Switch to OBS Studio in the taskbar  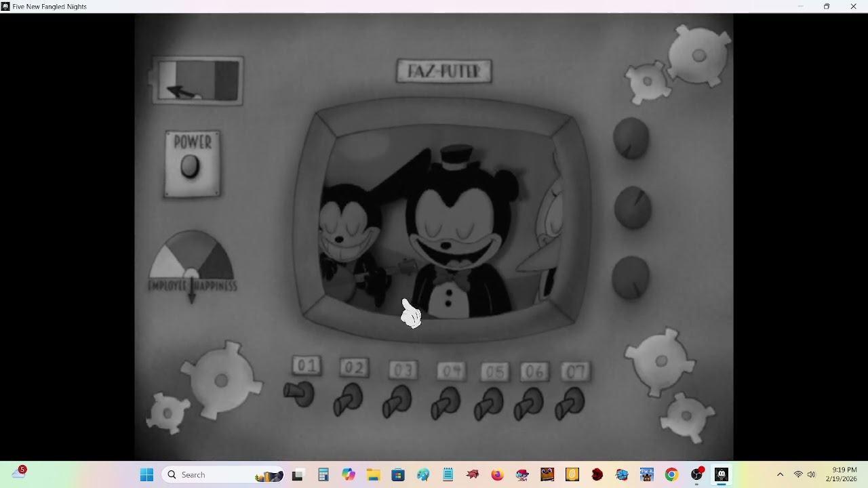click(696, 474)
